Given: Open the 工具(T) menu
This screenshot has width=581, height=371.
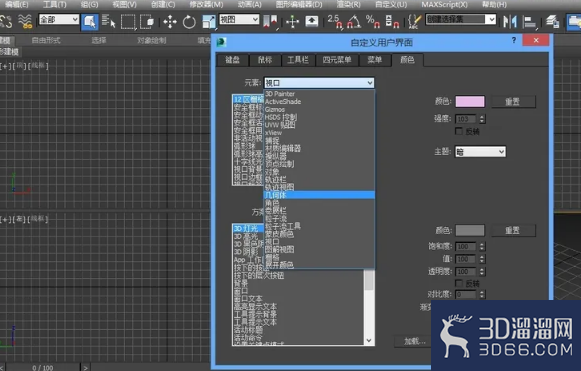Looking at the screenshot, I should click(x=54, y=4).
